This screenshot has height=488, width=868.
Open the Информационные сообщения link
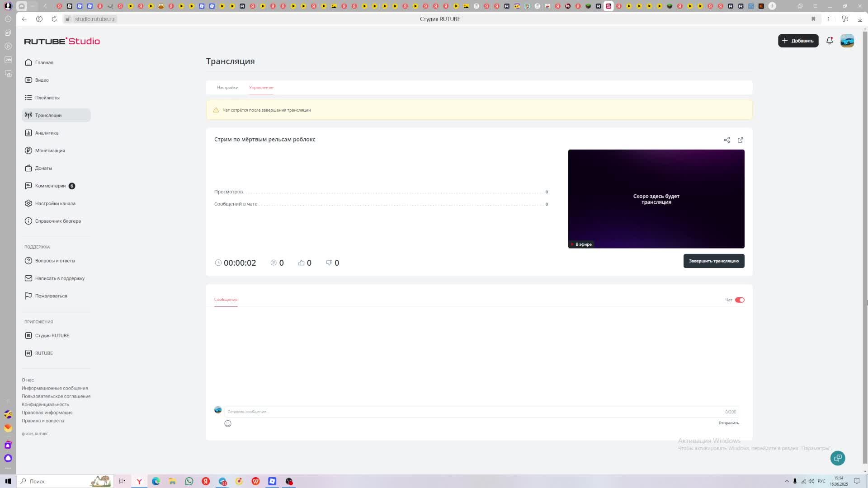[x=55, y=388]
